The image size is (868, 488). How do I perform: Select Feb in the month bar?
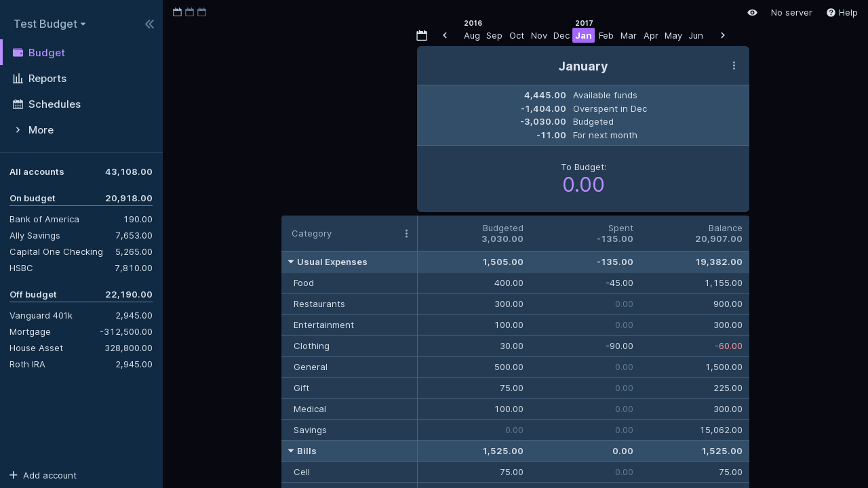pos(606,35)
